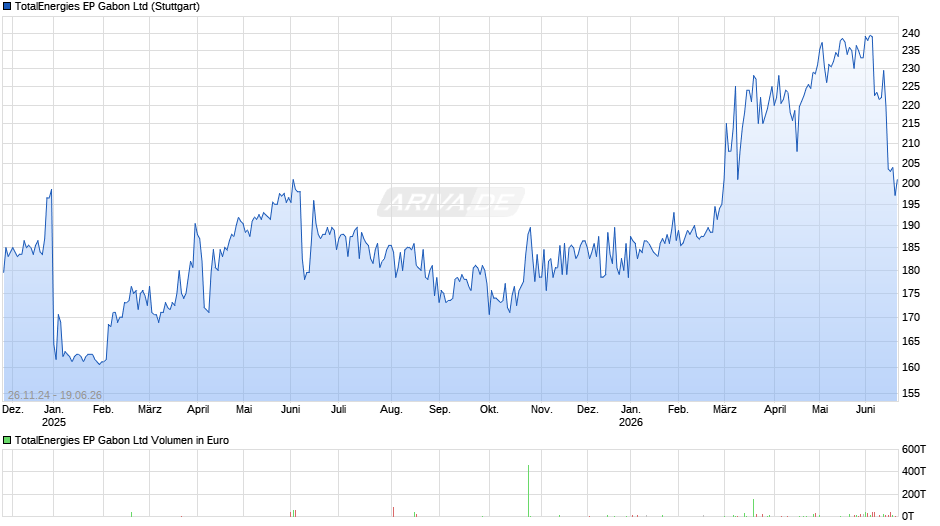Viewport: 940px width, 526px height.
Task: Click the '0T' volume axis label
Action: click(x=908, y=516)
